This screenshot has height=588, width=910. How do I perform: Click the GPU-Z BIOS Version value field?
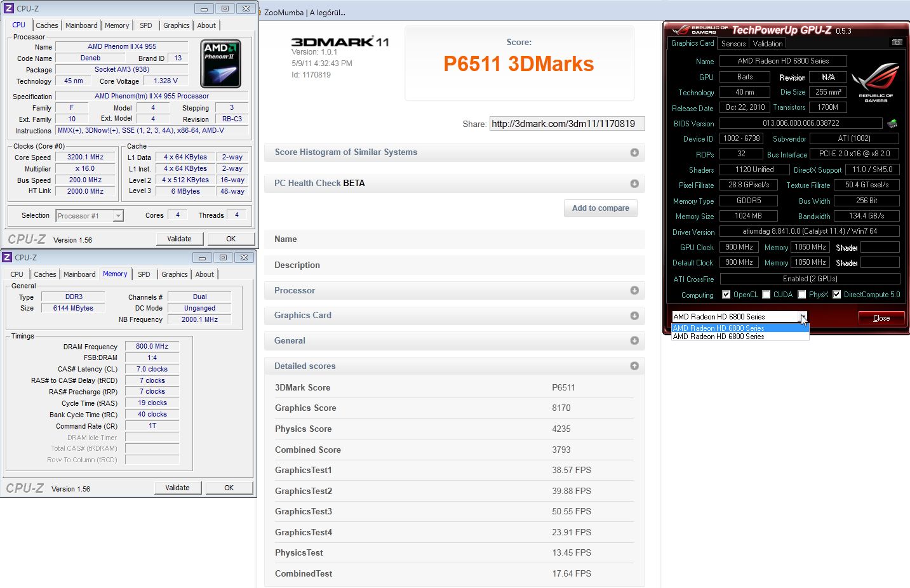[801, 123]
